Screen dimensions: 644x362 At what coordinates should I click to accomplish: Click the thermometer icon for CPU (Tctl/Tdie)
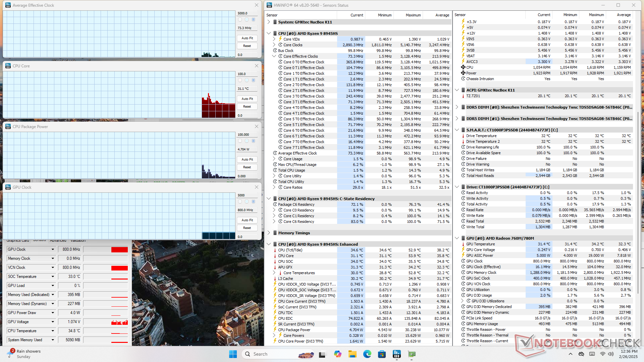coord(275,250)
